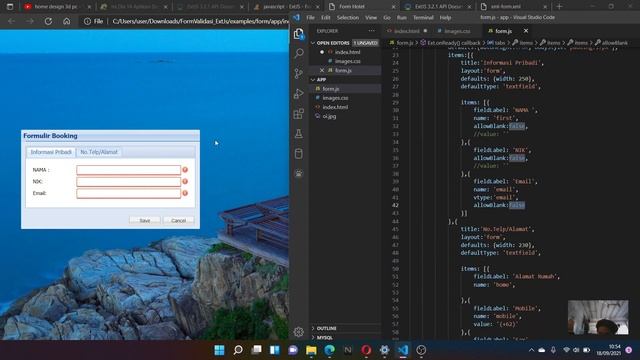Image resolution: width=640 pixels, height=360 pixels.
Task: Switch to the No.Telp/Alamat tab
Action: tap(99, 152)
